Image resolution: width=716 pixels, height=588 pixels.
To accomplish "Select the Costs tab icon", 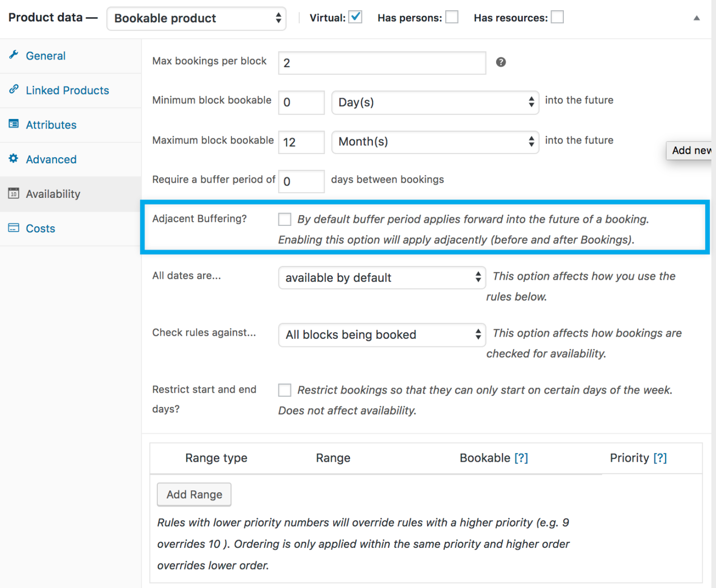I will tap(13, 228).
